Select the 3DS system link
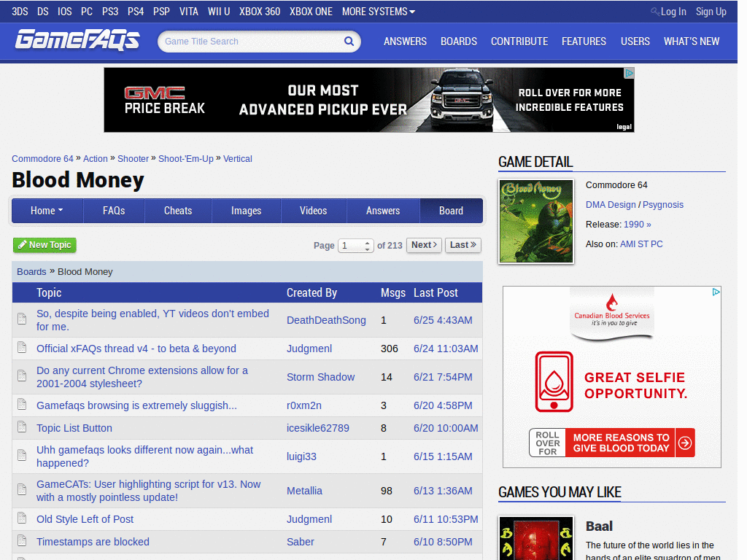This screenshot has width=747, height=560. click(x=20, y=12)
